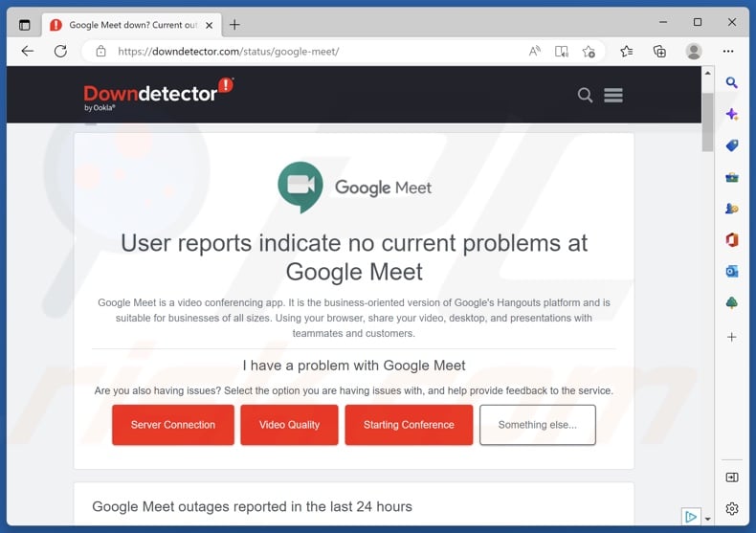
Task: Add this page to favorites
Action: point(589,51)
